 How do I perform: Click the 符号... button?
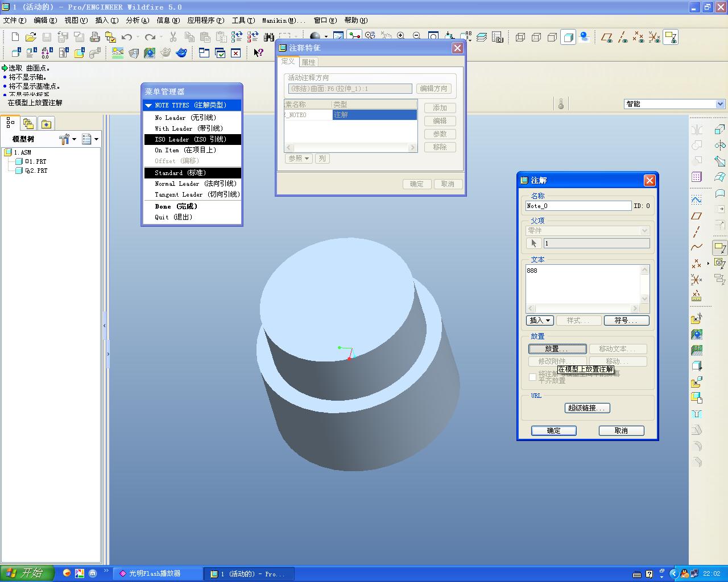click(626, 321)
